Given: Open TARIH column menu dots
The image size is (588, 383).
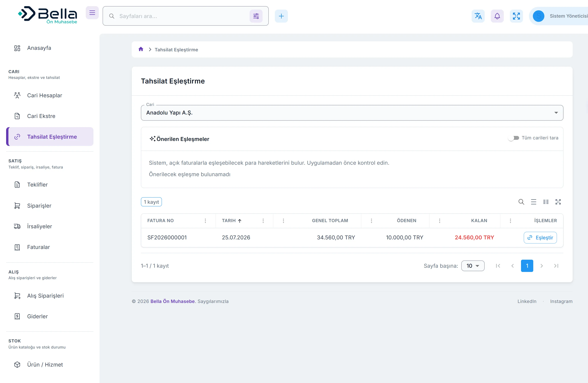Looking at the screenshot, I should tap(263, 221).
